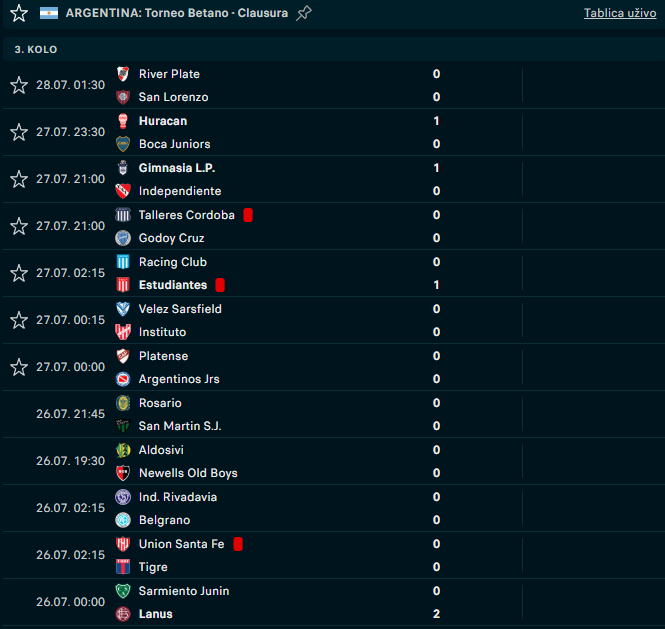Open the Argentinos Jrs team name
The image size is (665, 629).
pyautogui.click(x=179, y=379)
